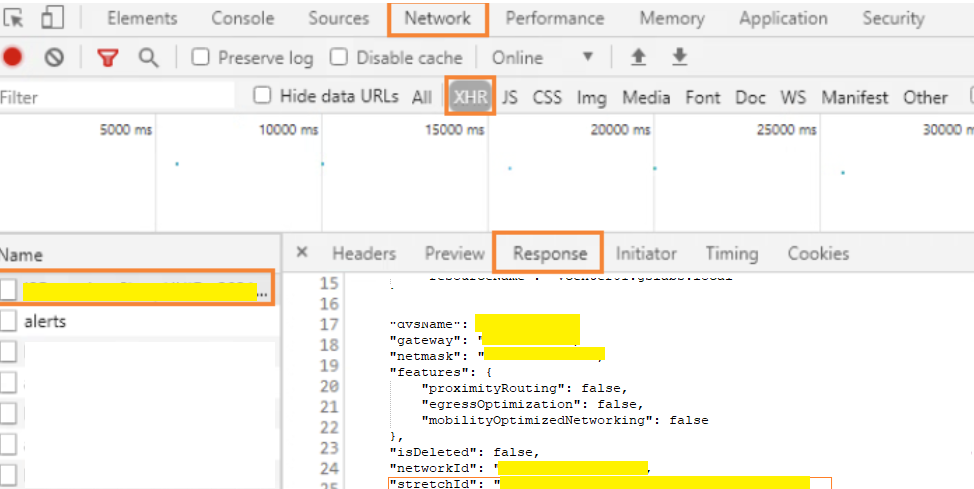The width and height of the screenshot is (974, 489).
Task: Toggle the device toolbar icon
Action: pos(53,18)
